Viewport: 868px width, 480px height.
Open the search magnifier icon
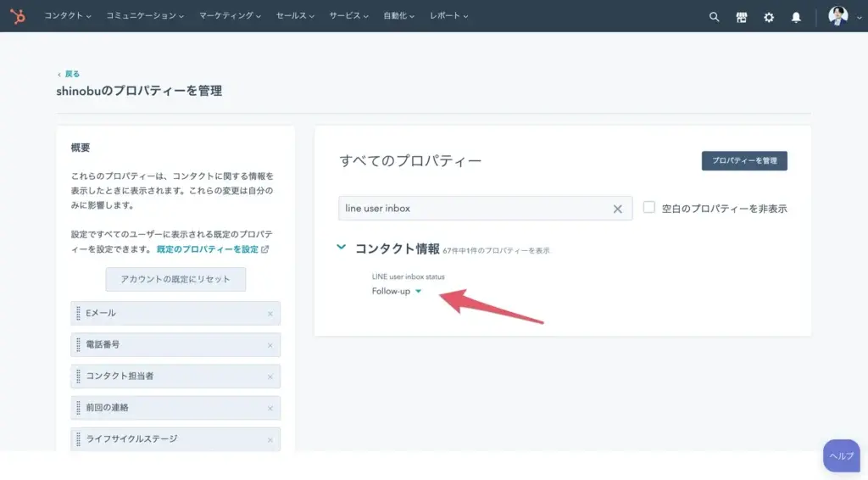point(714,17)
